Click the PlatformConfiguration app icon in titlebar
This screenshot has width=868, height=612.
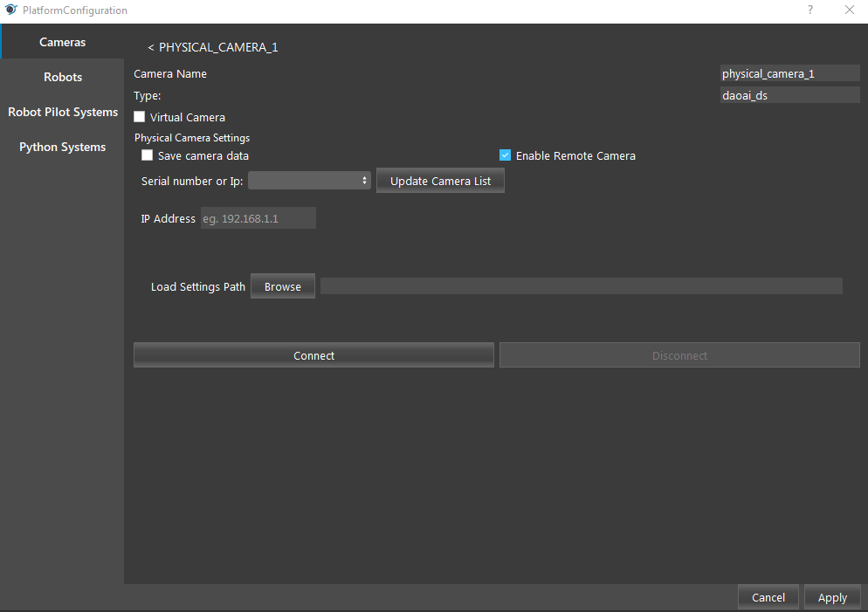(10, 10)
